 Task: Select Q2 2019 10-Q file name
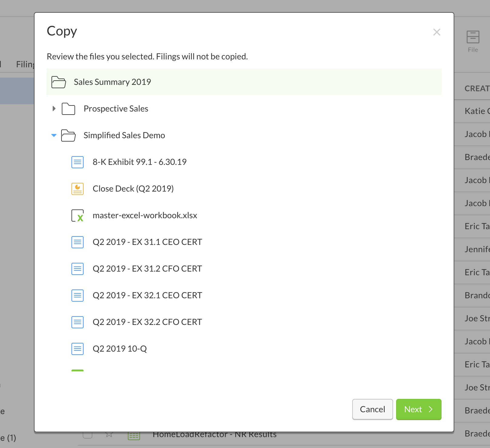click(120, 349)
